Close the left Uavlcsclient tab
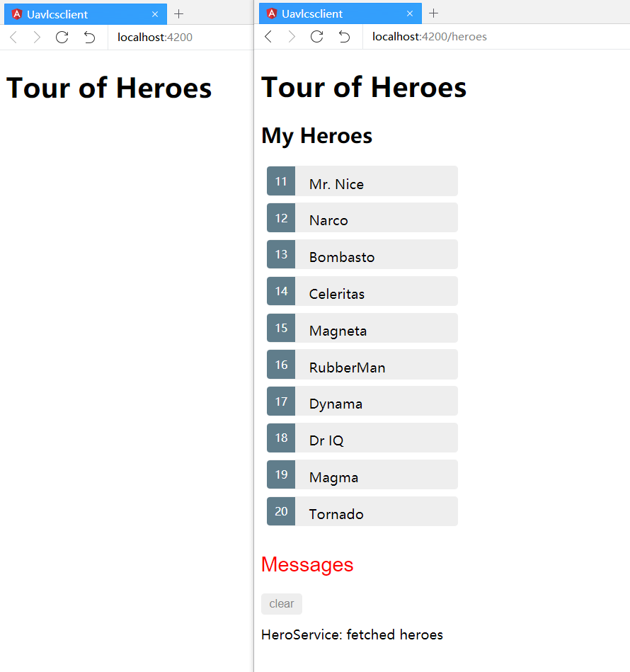The height and width of the screenshot is (672, 630). click(x=155, y=14)
